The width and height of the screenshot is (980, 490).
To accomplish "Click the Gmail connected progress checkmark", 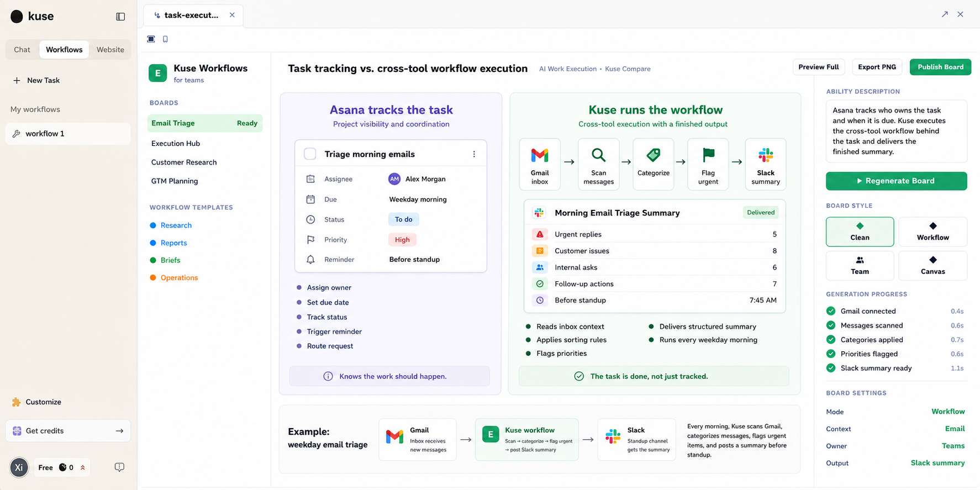I will point(831,311).
